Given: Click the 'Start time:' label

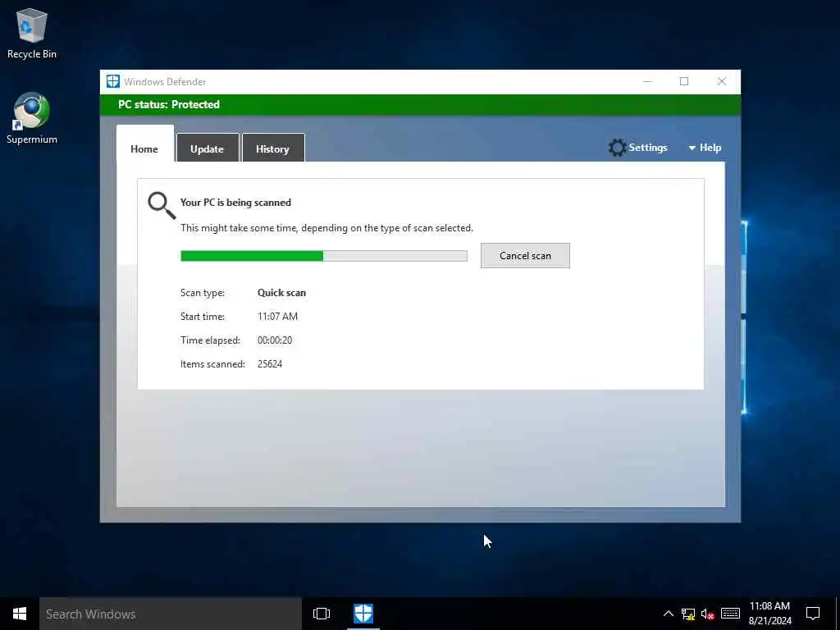Looking at the screenshot, I should point(203,317).
